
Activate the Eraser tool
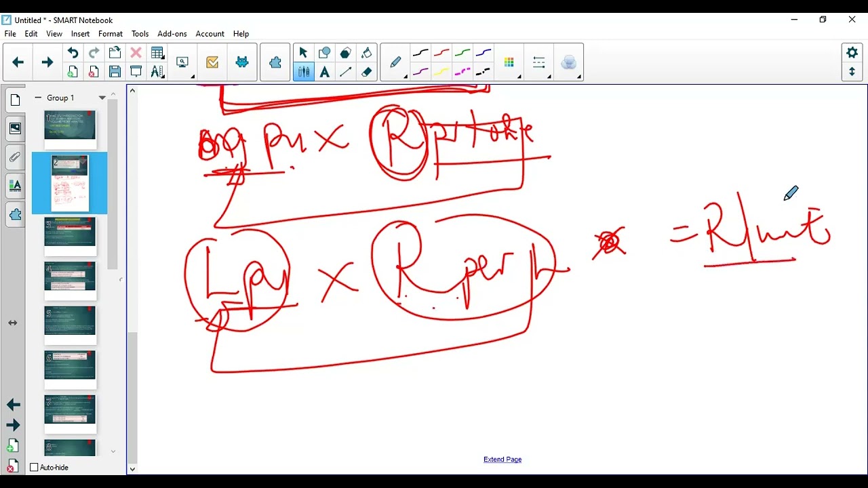[366, 72]
